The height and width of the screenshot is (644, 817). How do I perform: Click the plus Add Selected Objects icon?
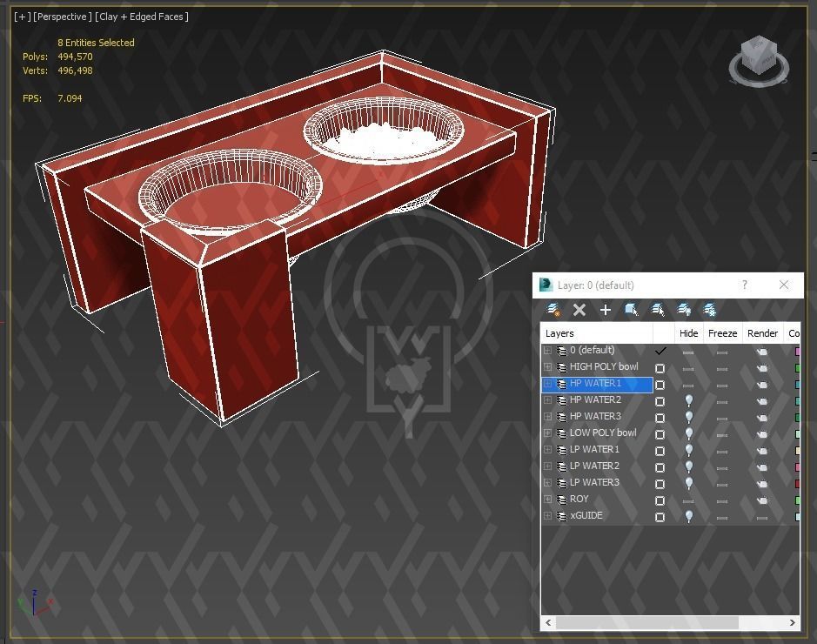coord(605,310)
